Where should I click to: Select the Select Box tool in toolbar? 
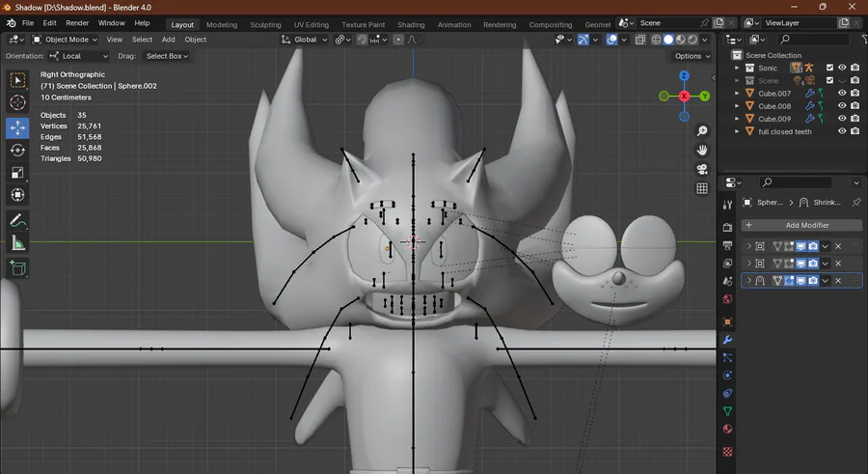coord(17,80)
